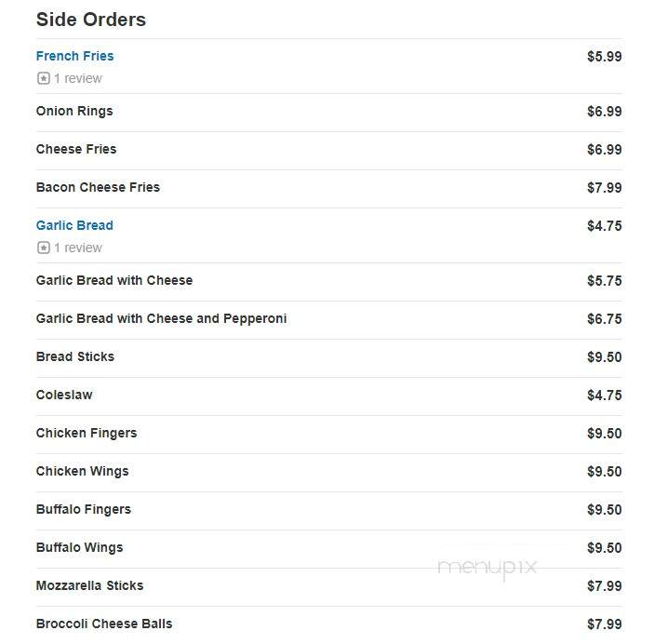Viewport: 654px width, 644px height.
Task: Select the Onion Rings menu item
Action: click(x=74, y=112)
